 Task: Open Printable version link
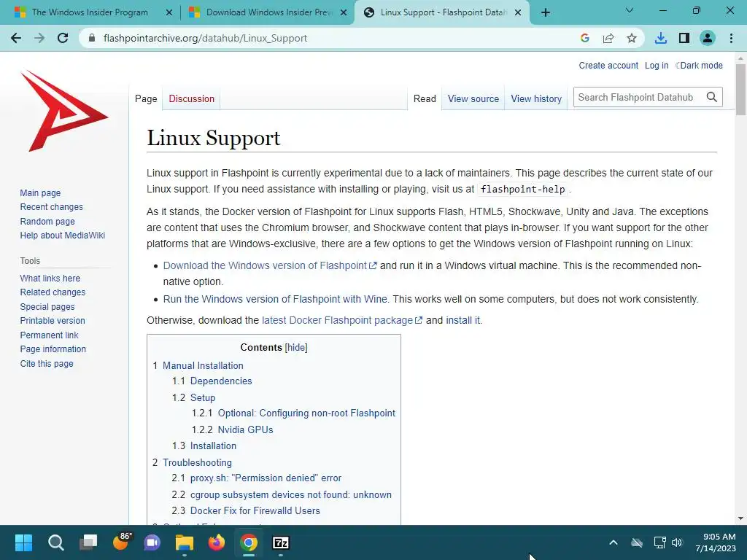click(53, 321)
